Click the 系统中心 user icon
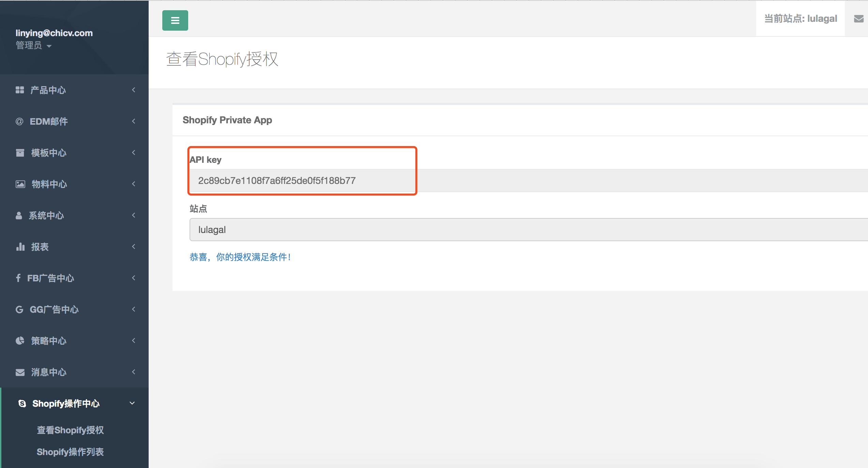Image resolution: width=868 pixels, height=468 pixels. pyautogui.click(x=19, y=215)
